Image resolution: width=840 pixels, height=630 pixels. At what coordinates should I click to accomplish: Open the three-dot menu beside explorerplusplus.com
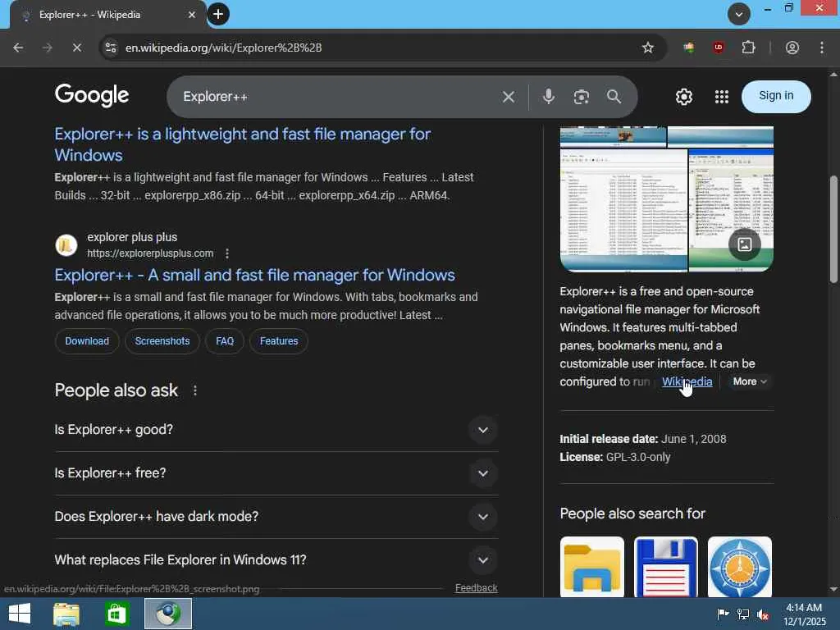(227, 253)
